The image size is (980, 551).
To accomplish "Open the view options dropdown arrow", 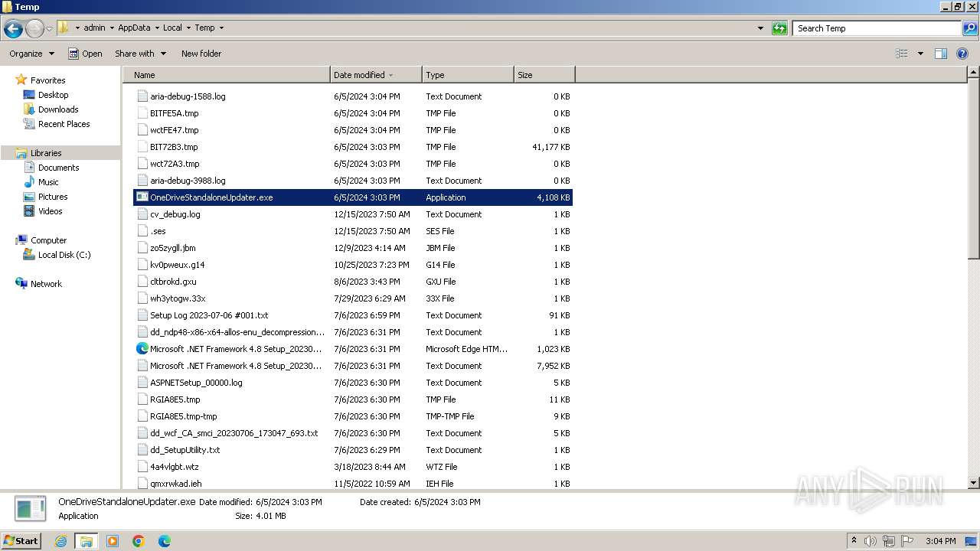I will click(x=920, y=54).
